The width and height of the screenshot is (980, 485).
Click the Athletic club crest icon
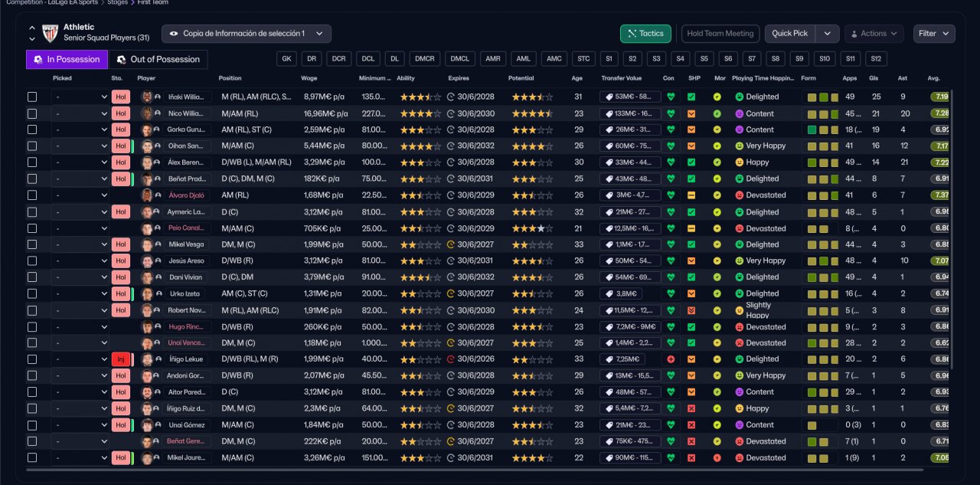tap(50, 33)
